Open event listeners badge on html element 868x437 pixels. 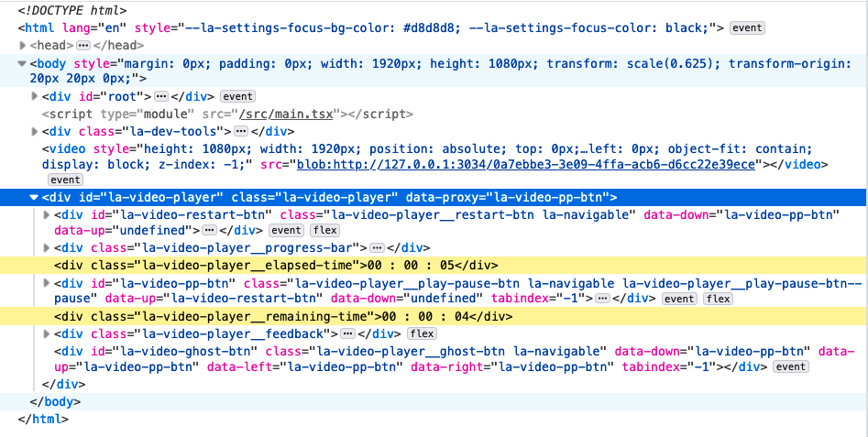[747, 27]
